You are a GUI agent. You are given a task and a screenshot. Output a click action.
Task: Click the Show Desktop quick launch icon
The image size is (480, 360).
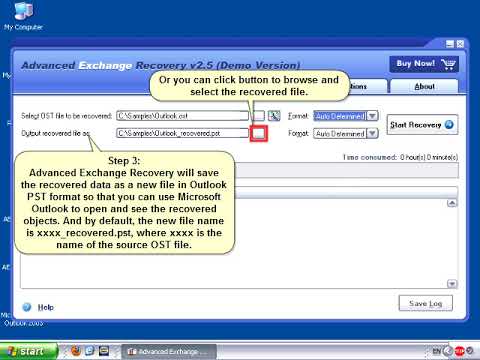(x=104, y=351)
